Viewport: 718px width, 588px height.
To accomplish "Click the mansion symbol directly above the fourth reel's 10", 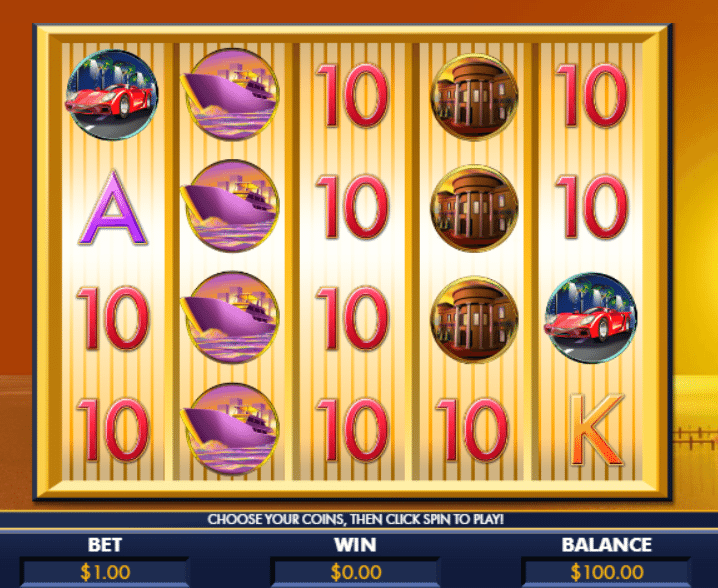I will (474, 319).
